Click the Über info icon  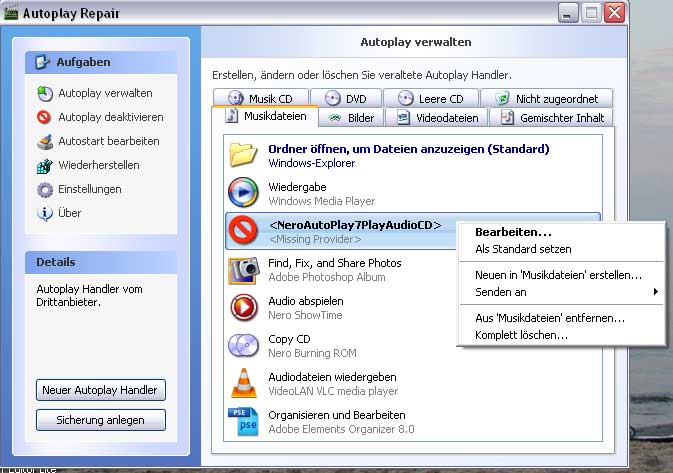pos(45,213)
